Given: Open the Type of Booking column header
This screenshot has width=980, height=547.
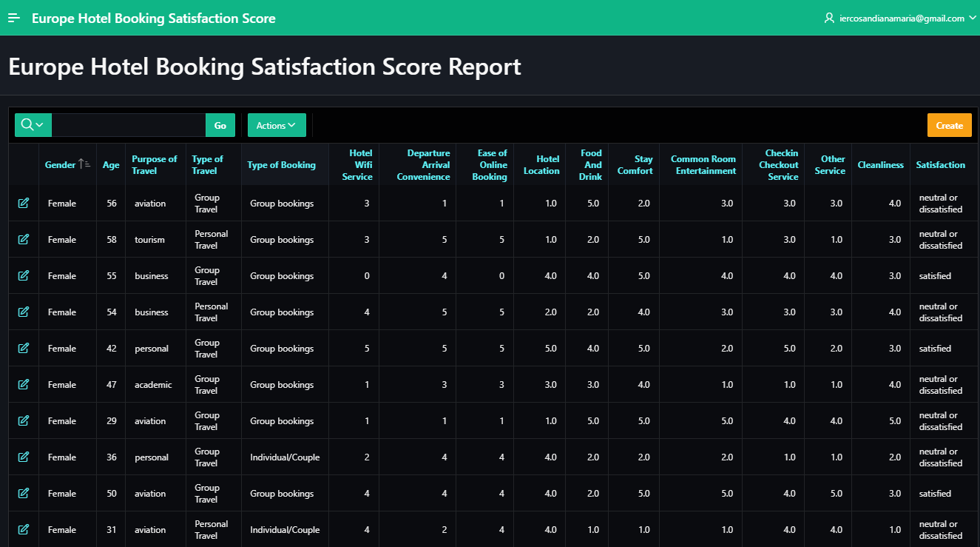Looking at the screenshot, I should 281,165.
